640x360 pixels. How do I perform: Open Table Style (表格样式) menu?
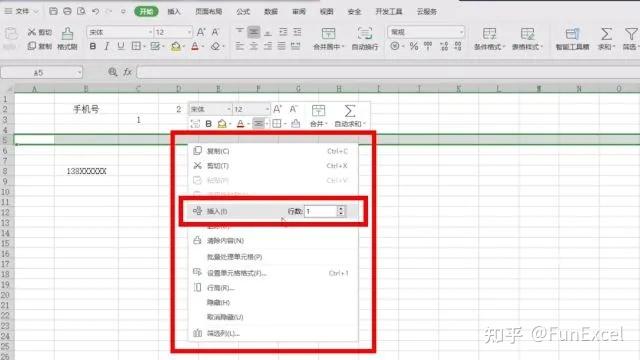click(x=527, y=39)
